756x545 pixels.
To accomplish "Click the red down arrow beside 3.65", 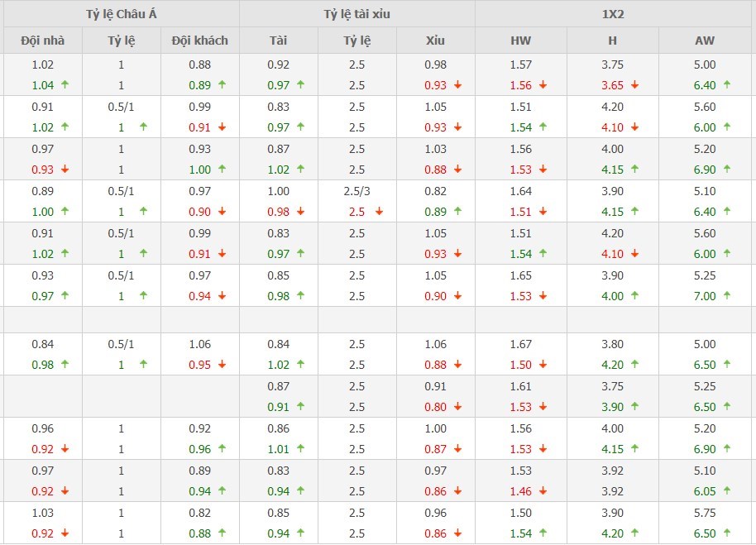I will tap(634, 84).
